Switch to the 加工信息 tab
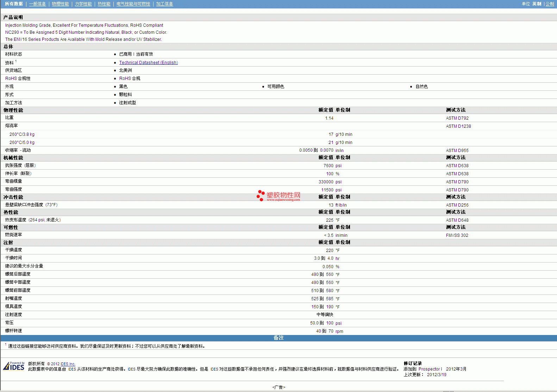Image resolution: width=557 pixels, height=392 pixels. [164, 4]
